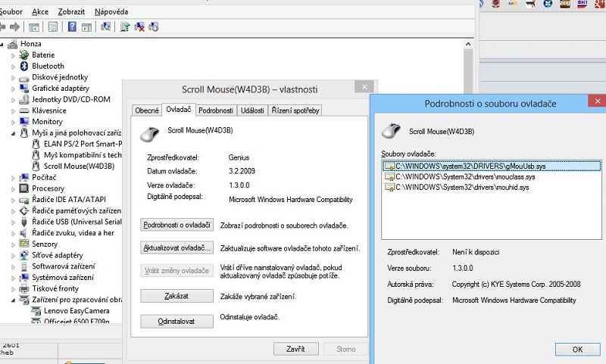Select the Klávesnice keyboard icon

(x=24, y=110)
